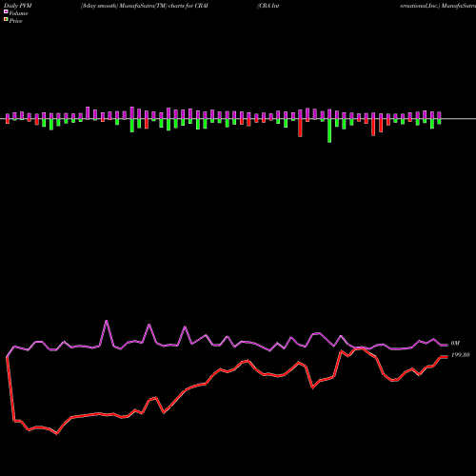Select the 'Volume' legend label
Viewport: 476px width, 476px height.
pyautogui.click(x=18, y=13)
